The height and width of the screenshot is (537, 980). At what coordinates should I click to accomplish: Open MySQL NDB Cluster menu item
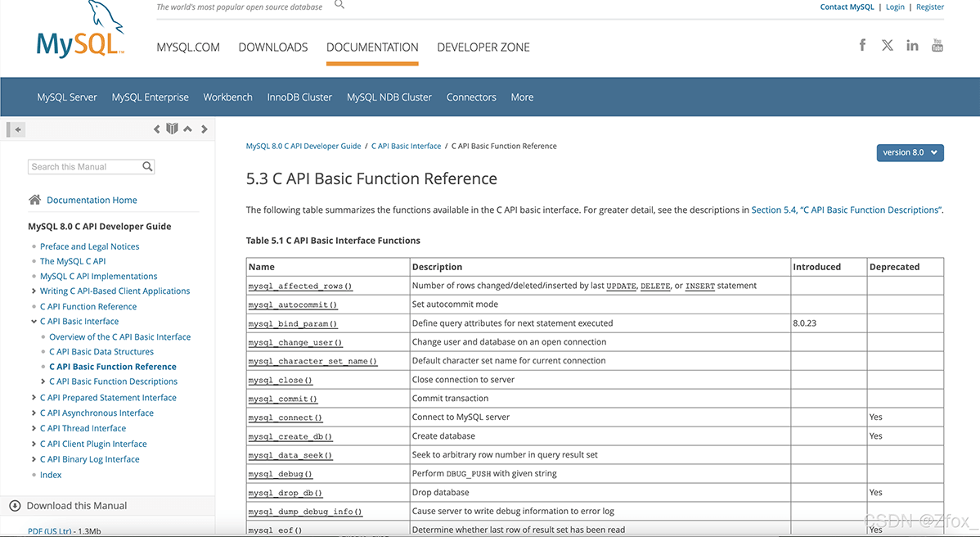[x=389, y=97]
